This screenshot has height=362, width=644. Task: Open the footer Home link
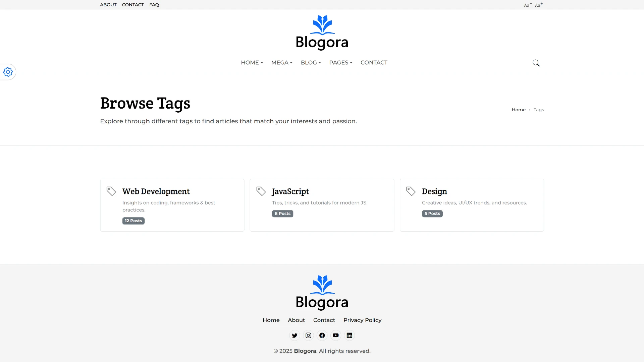(271, 320)
